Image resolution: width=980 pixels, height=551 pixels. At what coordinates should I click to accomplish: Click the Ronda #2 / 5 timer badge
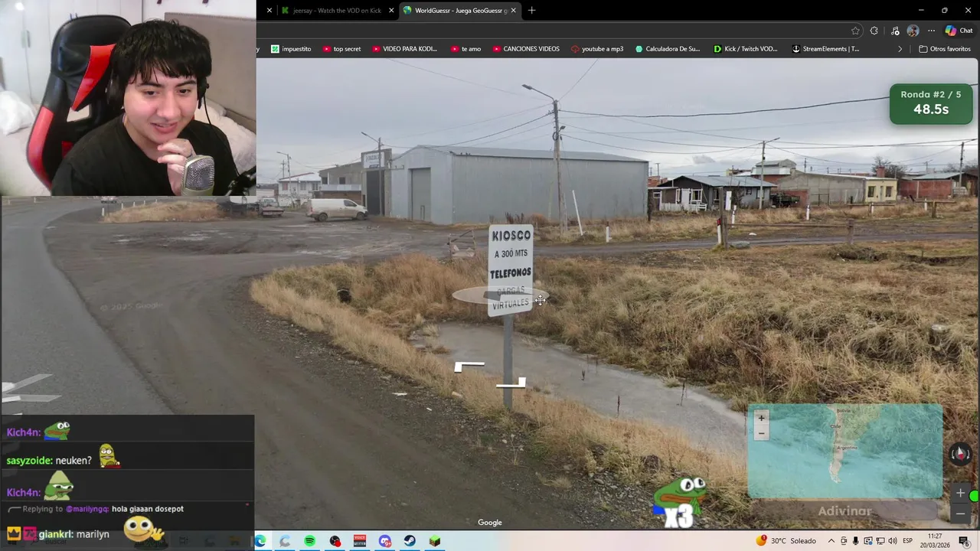pos(930,104)
